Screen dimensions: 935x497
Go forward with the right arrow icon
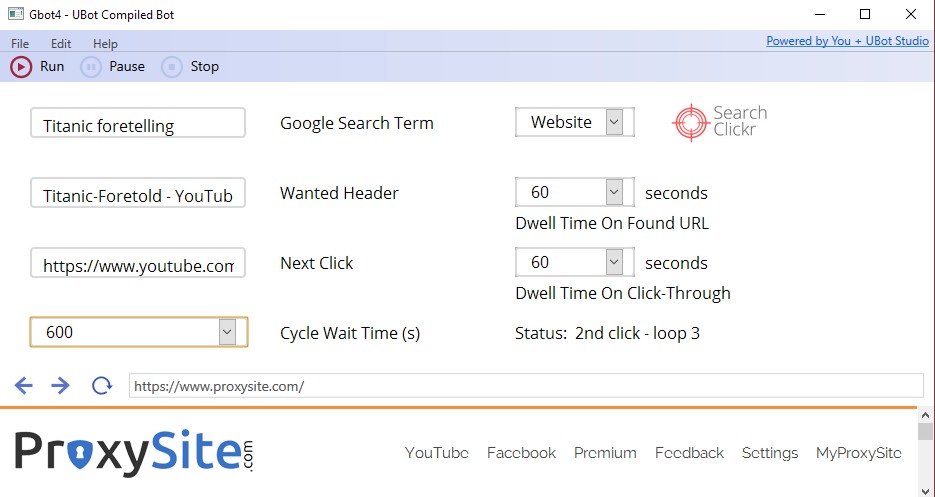tap(60, 385)
